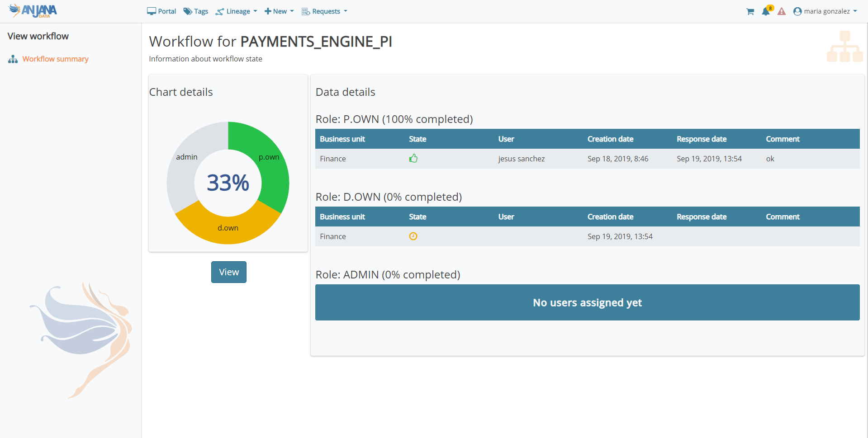Screen dimensions: 868x438
Task: Open the notifications bell
Action: (766, 12)
